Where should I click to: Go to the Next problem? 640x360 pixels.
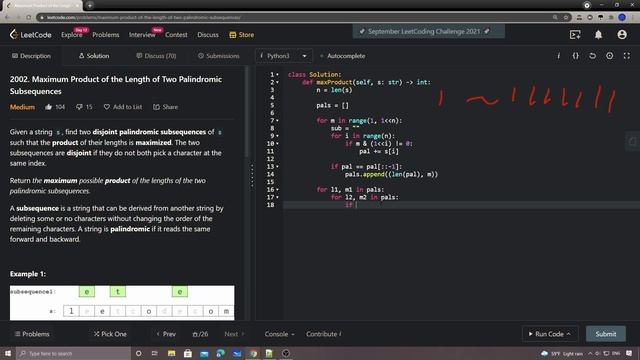234,334
